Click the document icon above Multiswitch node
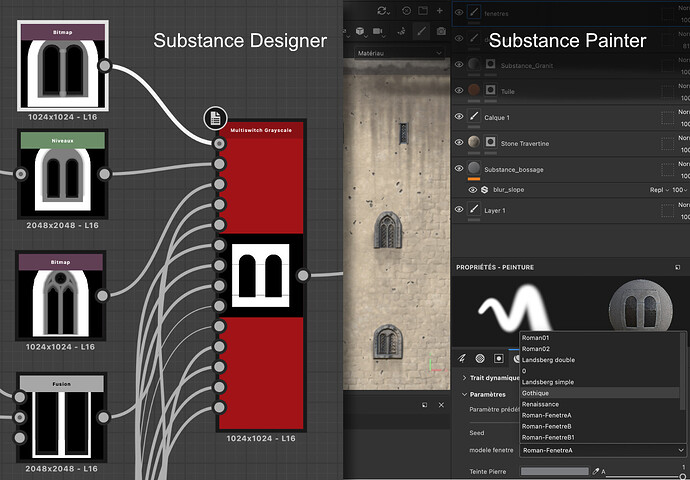690x480 pixels. click(x=215, y=119)
